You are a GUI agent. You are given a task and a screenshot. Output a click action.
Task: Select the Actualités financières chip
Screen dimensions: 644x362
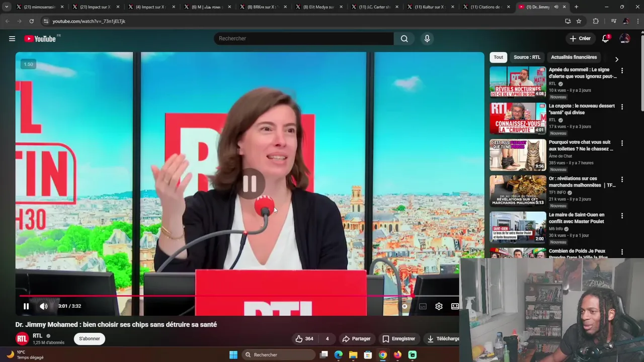click(x=574, y=57)
